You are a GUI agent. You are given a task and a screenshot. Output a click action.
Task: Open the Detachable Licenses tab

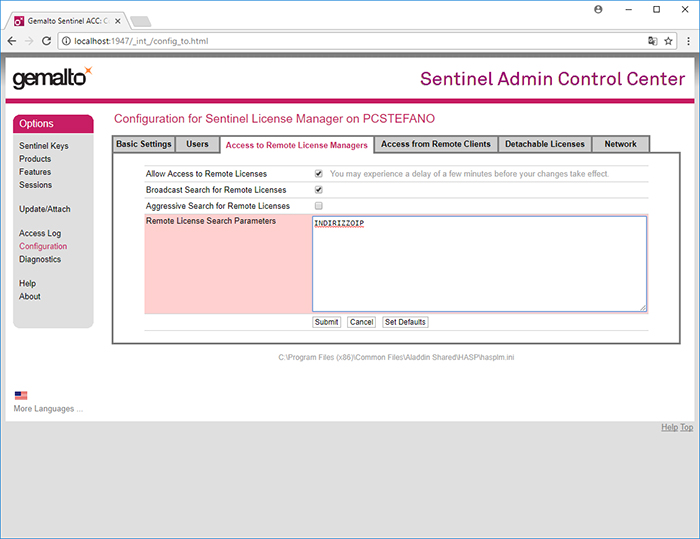(x=545, y=144)
